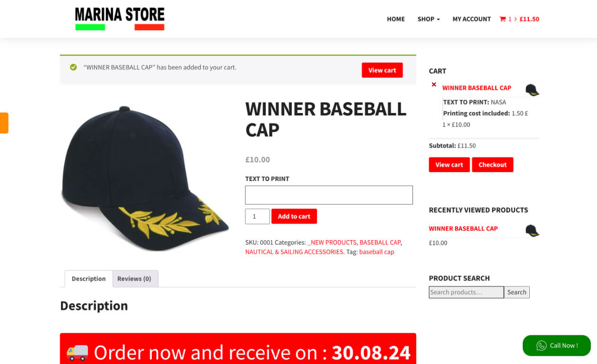Focus the Text to Print field
The width and height of the screenshot is (597, 364).
pos(329,195)
